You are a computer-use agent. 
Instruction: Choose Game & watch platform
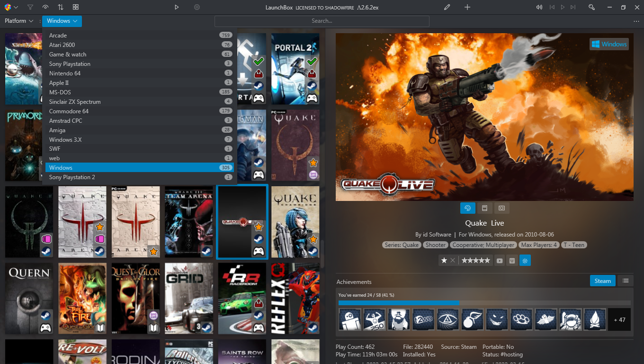coord(140,55)
